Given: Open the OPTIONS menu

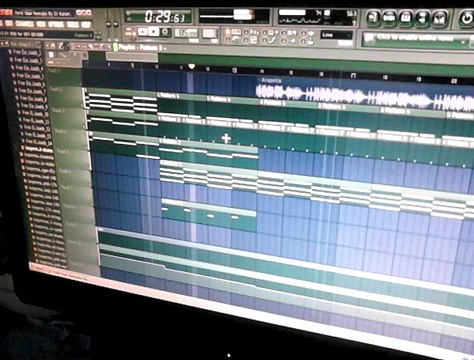Looking at the screenshot, I should [x=56, y=24].
